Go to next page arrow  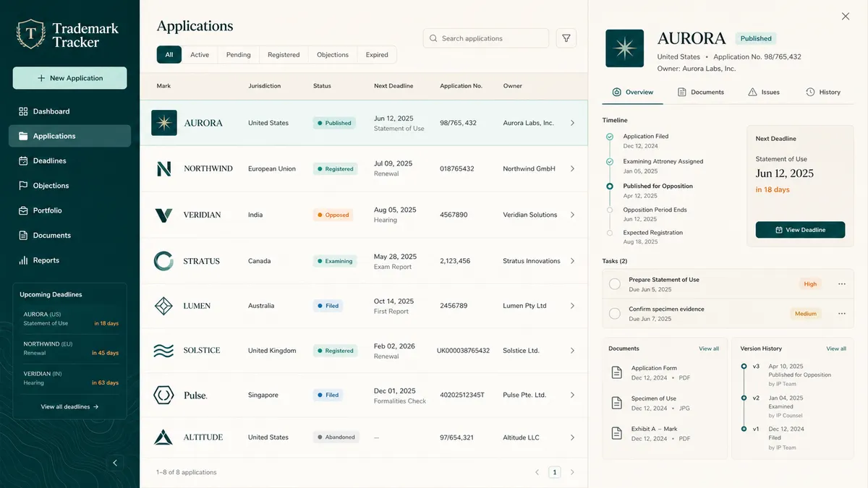[x=572, y=472]
